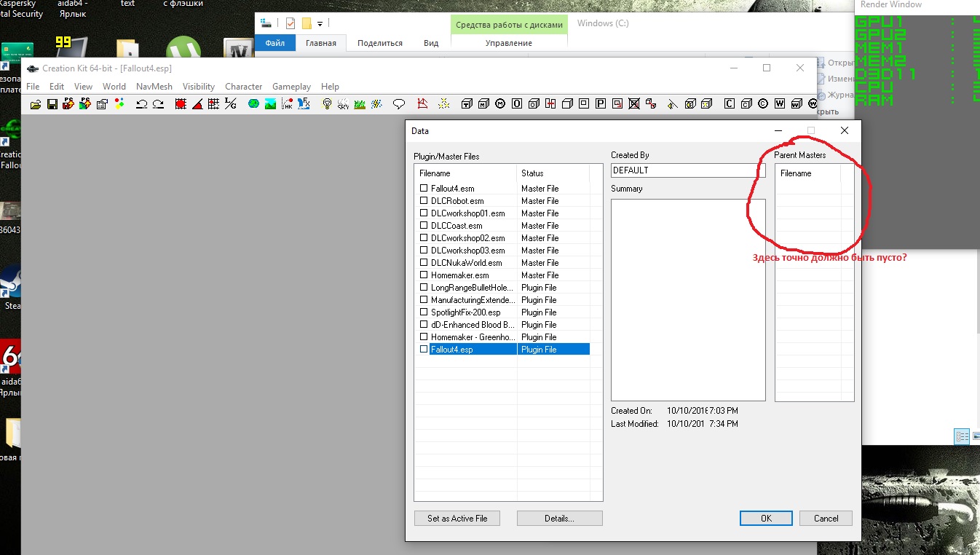The image size is (980, 555).
Task: Click the redo arrow in the toolbar
Action: [158, 104]
